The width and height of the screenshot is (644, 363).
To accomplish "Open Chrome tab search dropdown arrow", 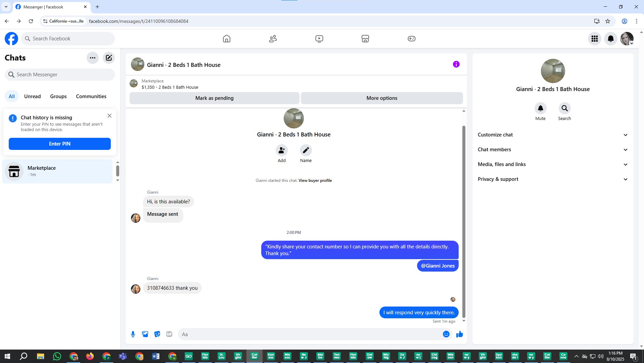I will (6, 7).
